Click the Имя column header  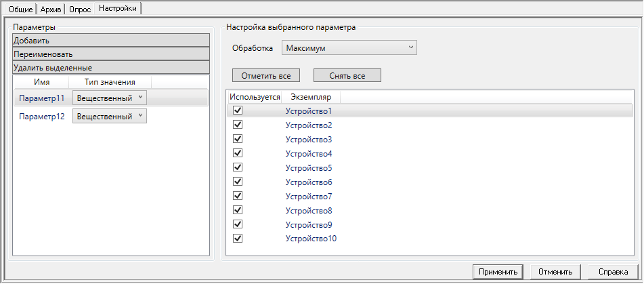click(42, 82)
